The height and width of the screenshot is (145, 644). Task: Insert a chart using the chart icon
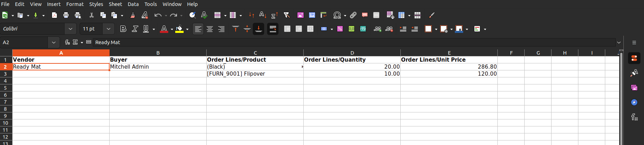pos(312,15)
